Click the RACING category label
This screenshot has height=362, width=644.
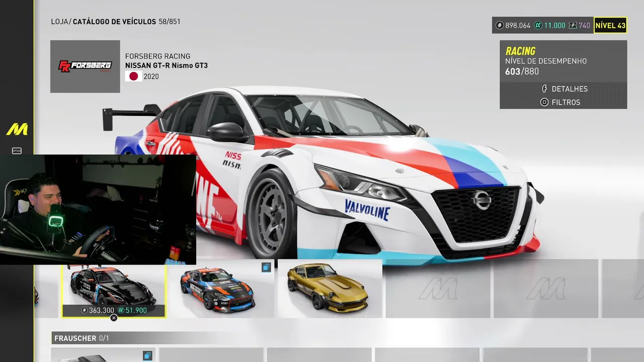click(520, 51)
